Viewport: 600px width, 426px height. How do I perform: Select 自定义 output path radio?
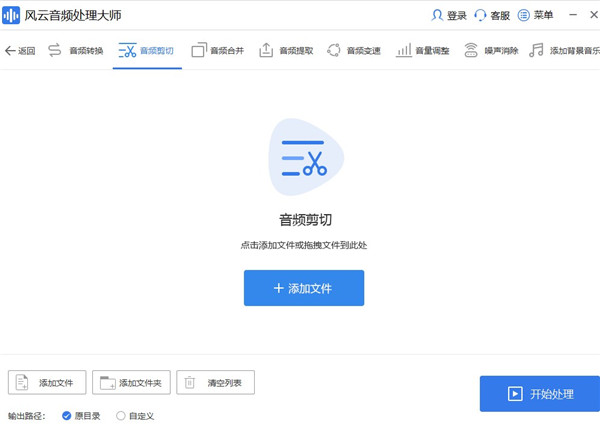coord(121,415)
